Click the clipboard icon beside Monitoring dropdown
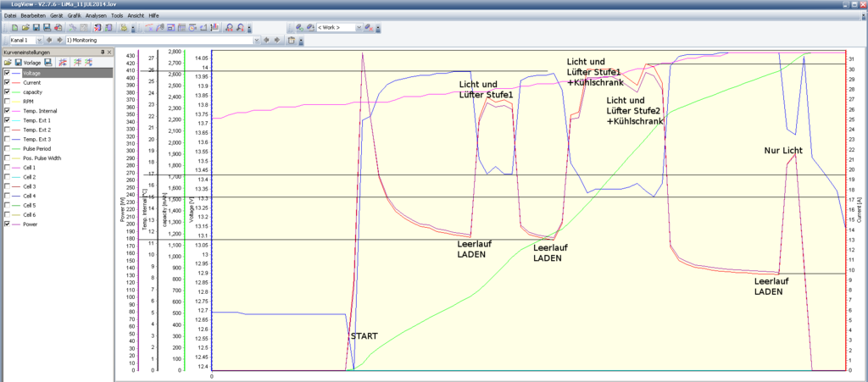 coord(292,40)
